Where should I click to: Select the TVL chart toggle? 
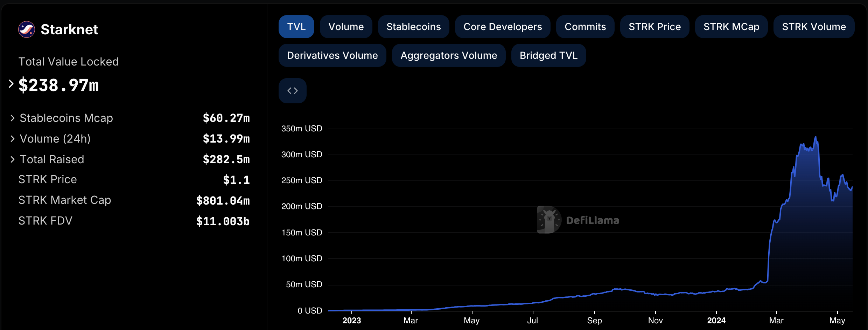pos(296,27)
